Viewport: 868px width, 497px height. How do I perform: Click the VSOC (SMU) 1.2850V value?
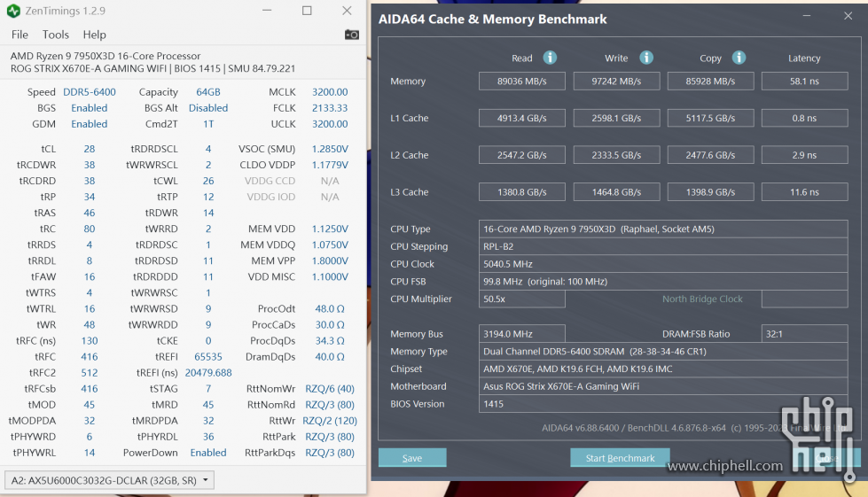pos(330,149)
